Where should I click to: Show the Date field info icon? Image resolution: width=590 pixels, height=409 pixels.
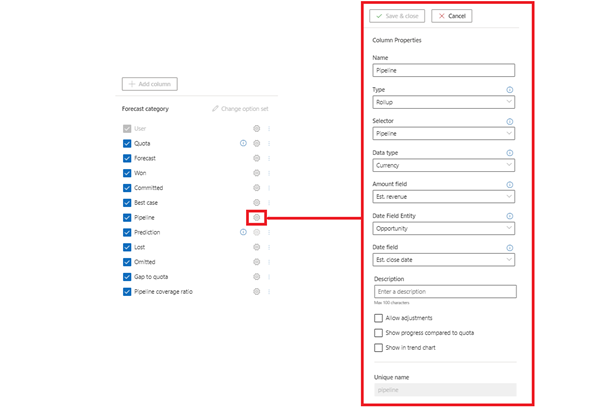pyautogui.click(x=509, y=248)
